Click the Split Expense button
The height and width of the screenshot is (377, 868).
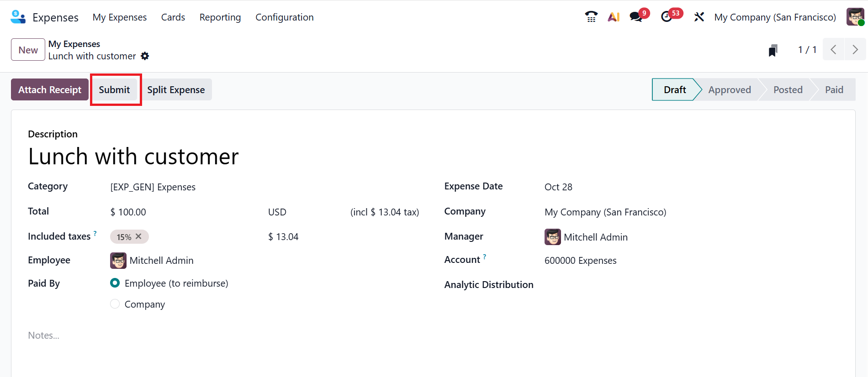176,90
